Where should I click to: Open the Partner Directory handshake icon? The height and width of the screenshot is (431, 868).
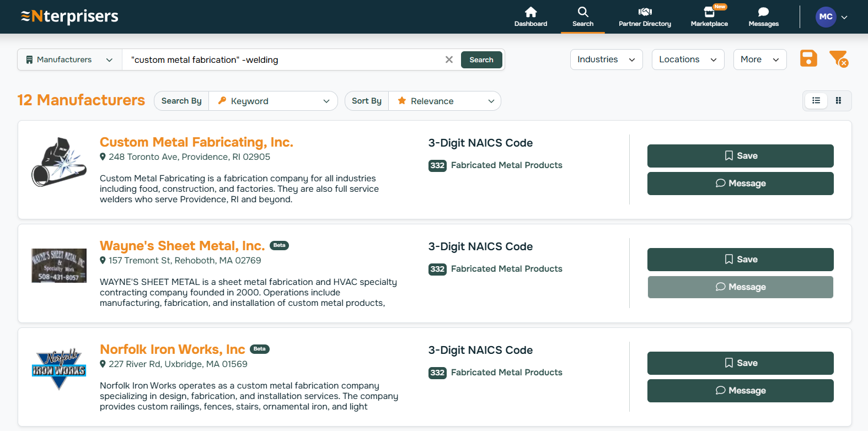coord(645,13)
